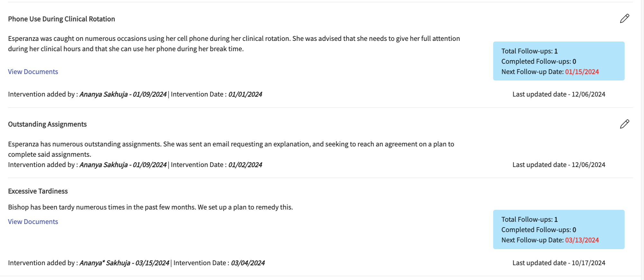This screenshot has height=280, width=644.
Task: Click Last updated date beside Outstanding Assignments
Action: click(x=559, y=165)
